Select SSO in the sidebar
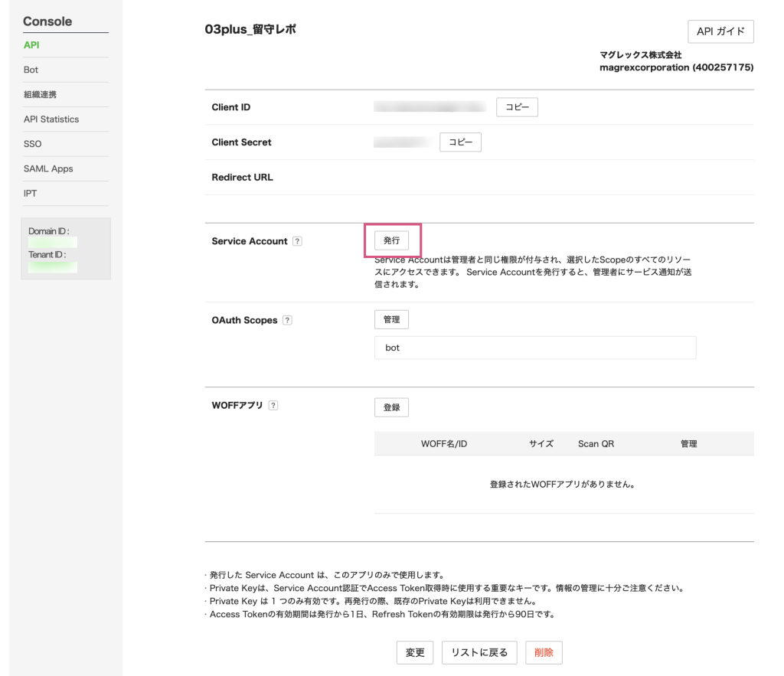Screen dimensions: 784x676 click(x=33, y=144)
